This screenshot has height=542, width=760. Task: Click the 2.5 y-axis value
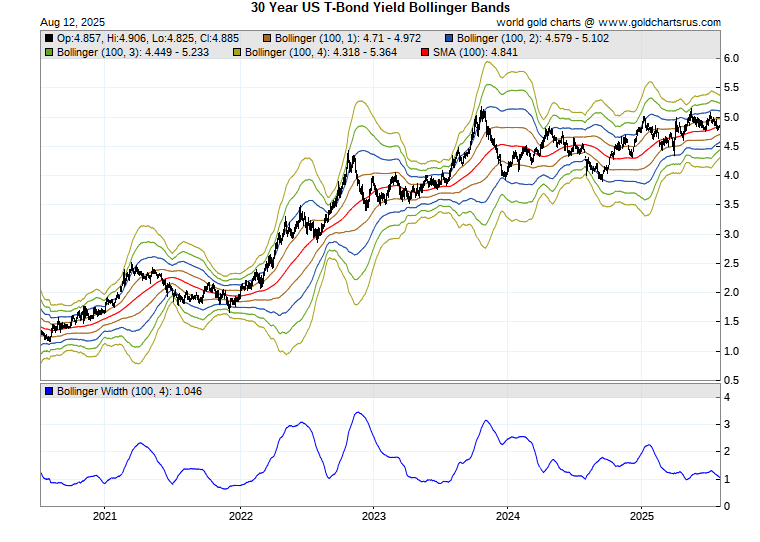[x=731, y=263]
